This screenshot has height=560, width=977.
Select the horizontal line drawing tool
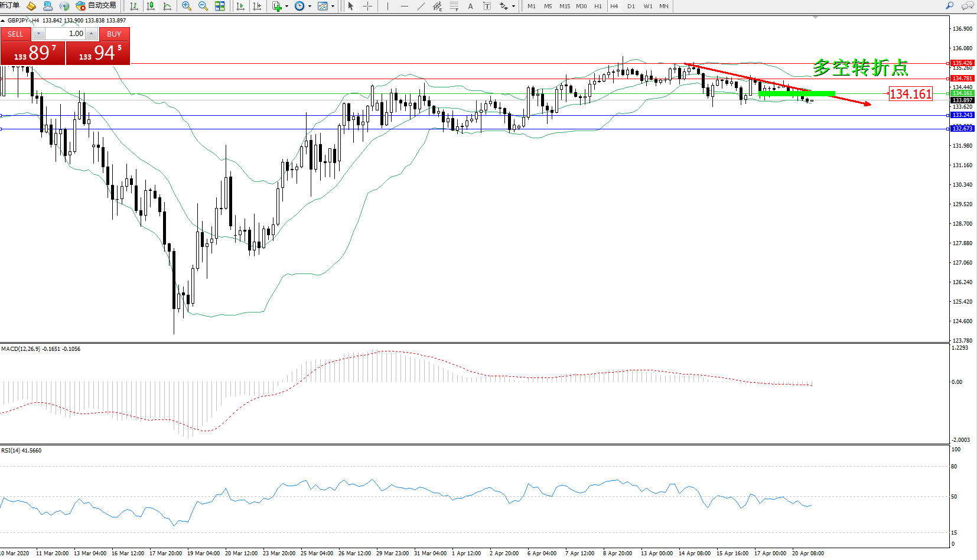[404, 6]
